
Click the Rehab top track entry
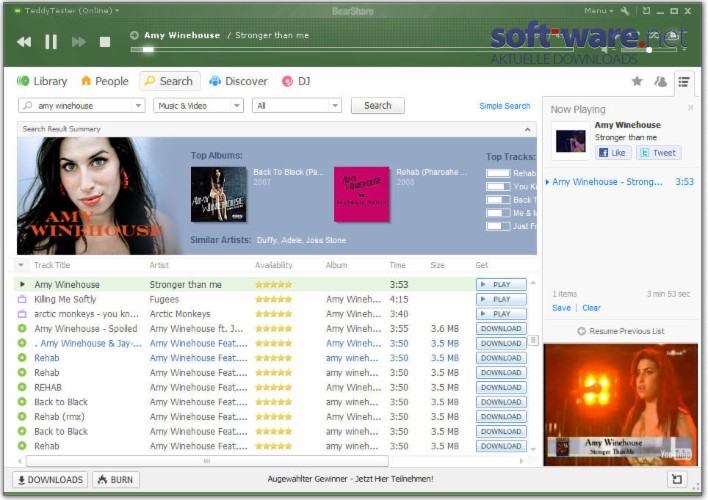tap(511, 173)
